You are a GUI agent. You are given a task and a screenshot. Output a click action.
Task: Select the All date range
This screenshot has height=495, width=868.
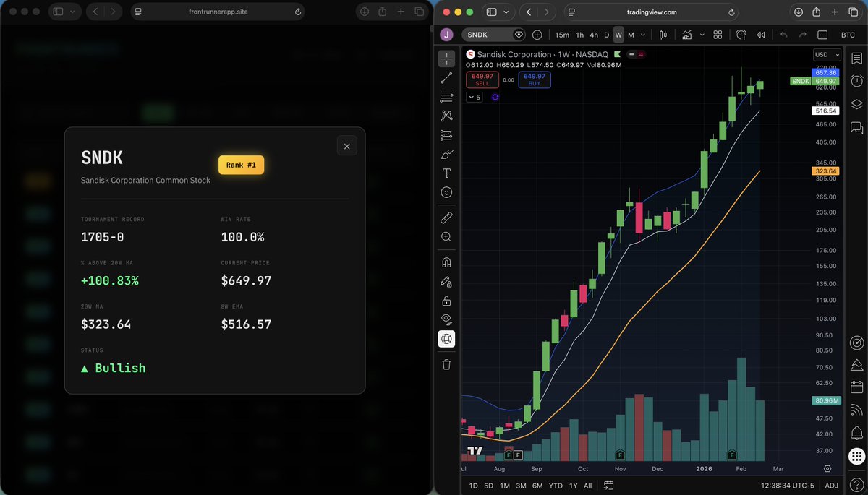[587, 486]
